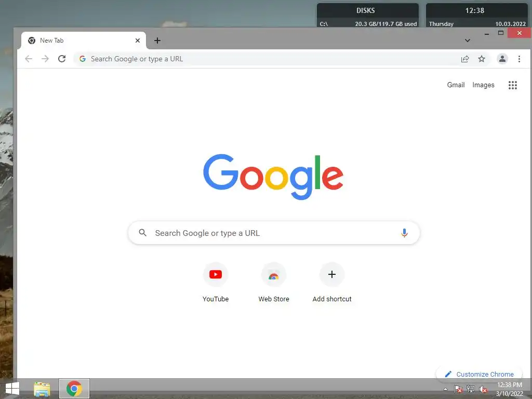Click the Google G icon in address bar
This screenshot has height=399, width=532.
(83, 59)
